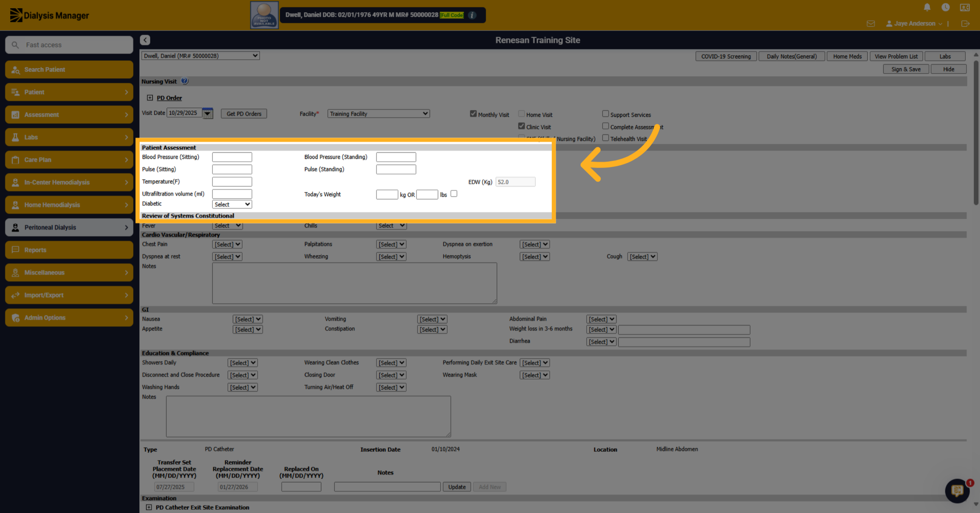The width and height of the screenshot is (980, 513).
Task: Expand the Labs sidebar menu
Action: (x=69, y=137)
